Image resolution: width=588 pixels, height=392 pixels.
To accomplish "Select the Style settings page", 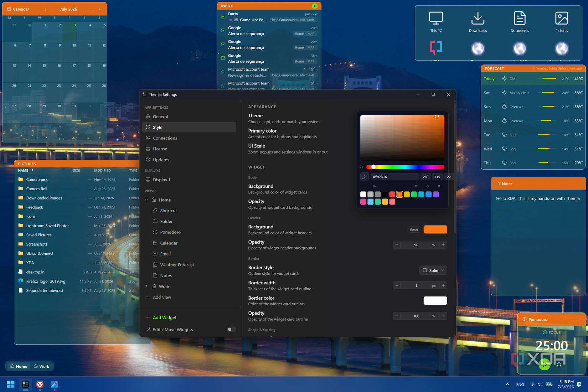I will (x=189, y=127).
